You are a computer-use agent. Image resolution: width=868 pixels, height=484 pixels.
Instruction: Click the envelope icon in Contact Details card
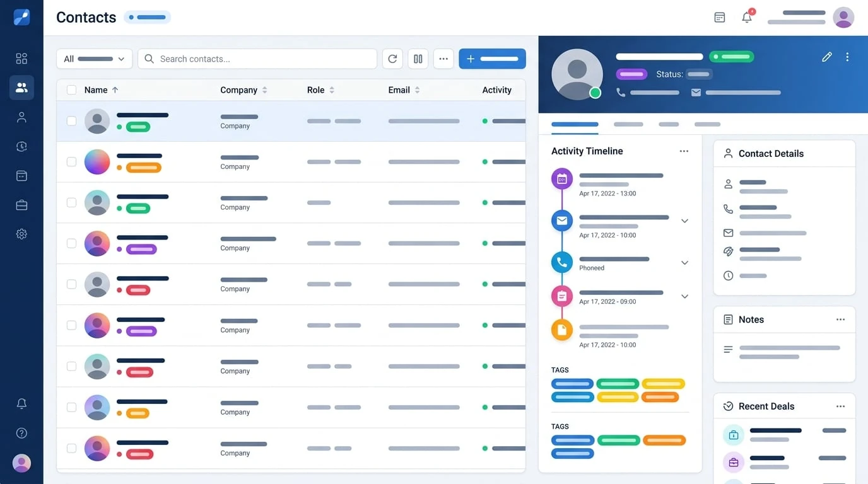(728, 233)
